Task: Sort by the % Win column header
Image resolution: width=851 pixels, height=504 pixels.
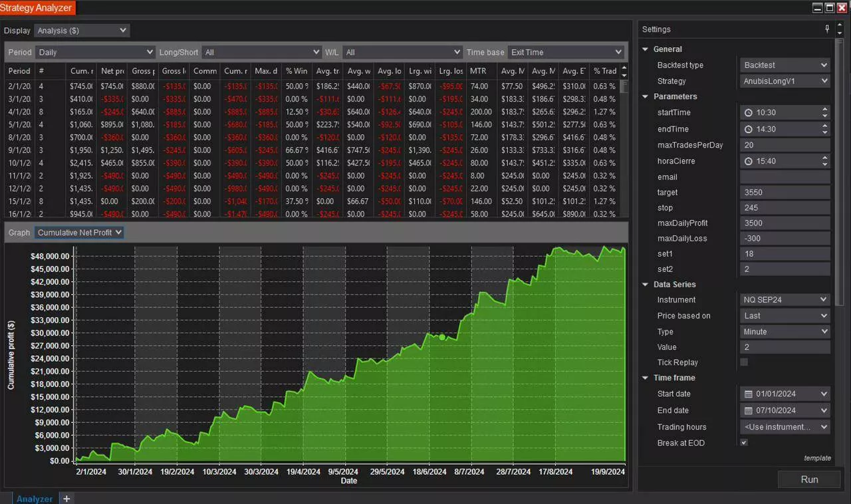Action: pos(297,70)
